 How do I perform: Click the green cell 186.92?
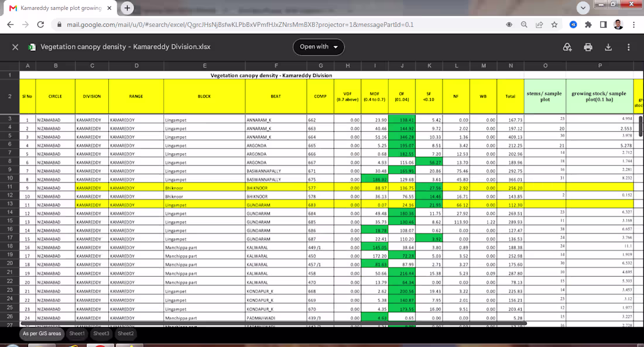coord(375,180)
